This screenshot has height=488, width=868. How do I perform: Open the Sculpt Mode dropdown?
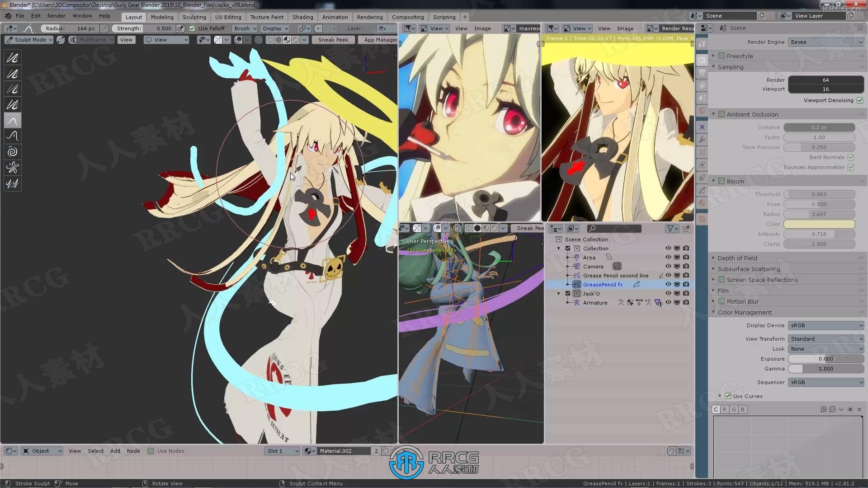[x=29, y=40]
